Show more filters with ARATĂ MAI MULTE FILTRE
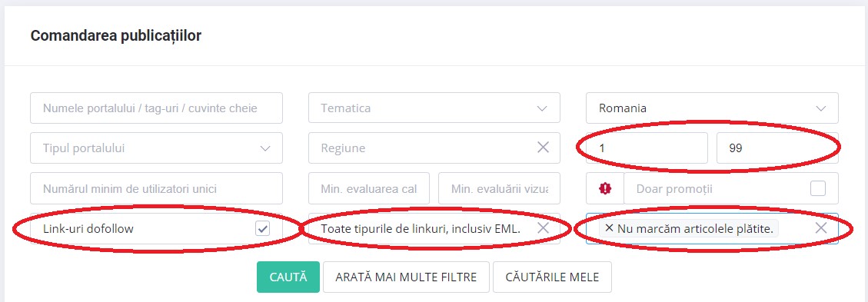 [x=406, y=277]
